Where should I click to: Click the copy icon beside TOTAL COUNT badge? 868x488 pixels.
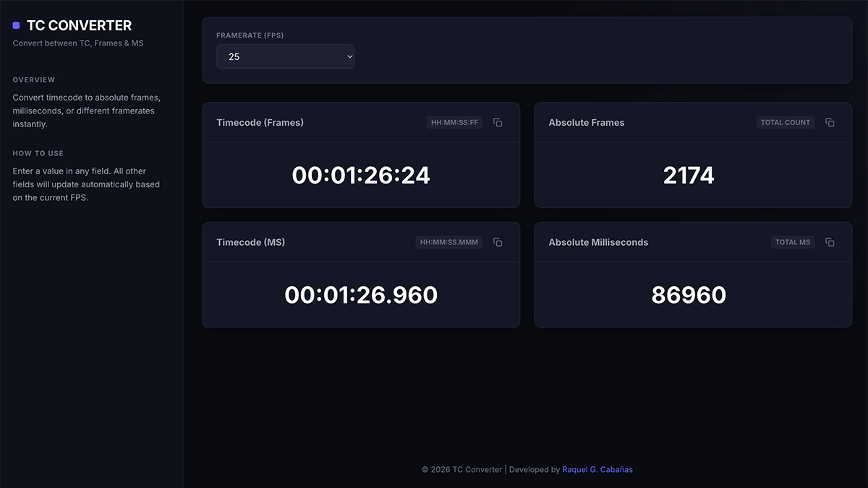point(830,122)
